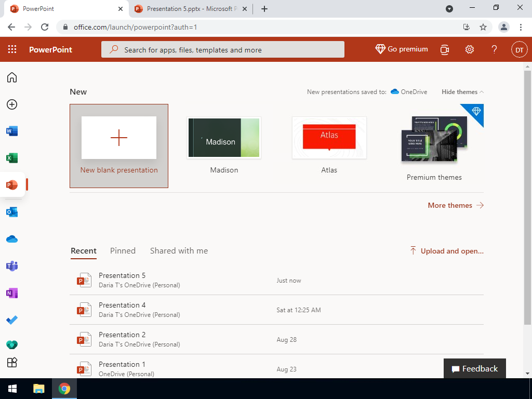Viewport: 532px width, 399px height.
Task: Click the scrollbar down arrow
Action: pyautogui.click(x=527, y=374)
